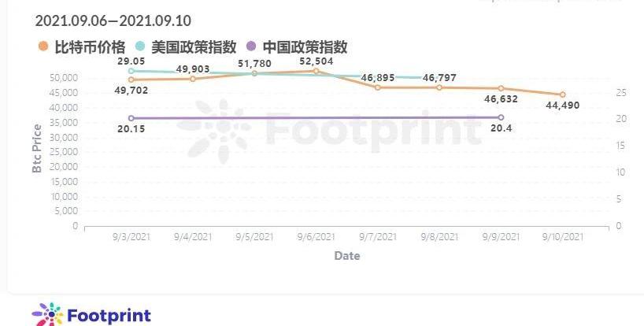Click the 比特币价格 legend label
The height and width of the screenshot is (326, 644).
pyautogui.click(x=90, y=46)
